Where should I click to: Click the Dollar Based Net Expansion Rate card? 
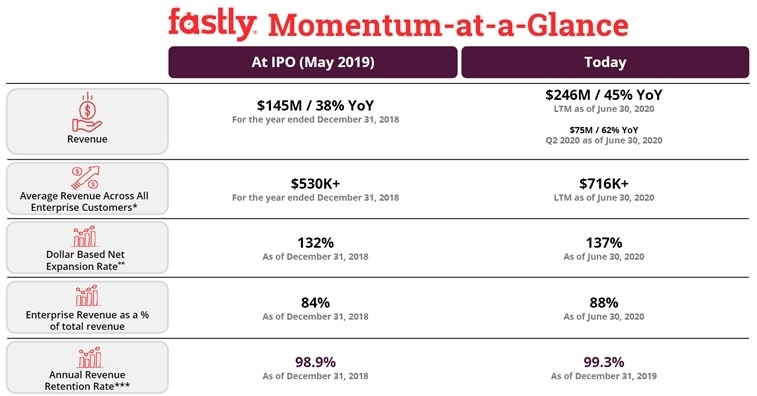(87, 248)
